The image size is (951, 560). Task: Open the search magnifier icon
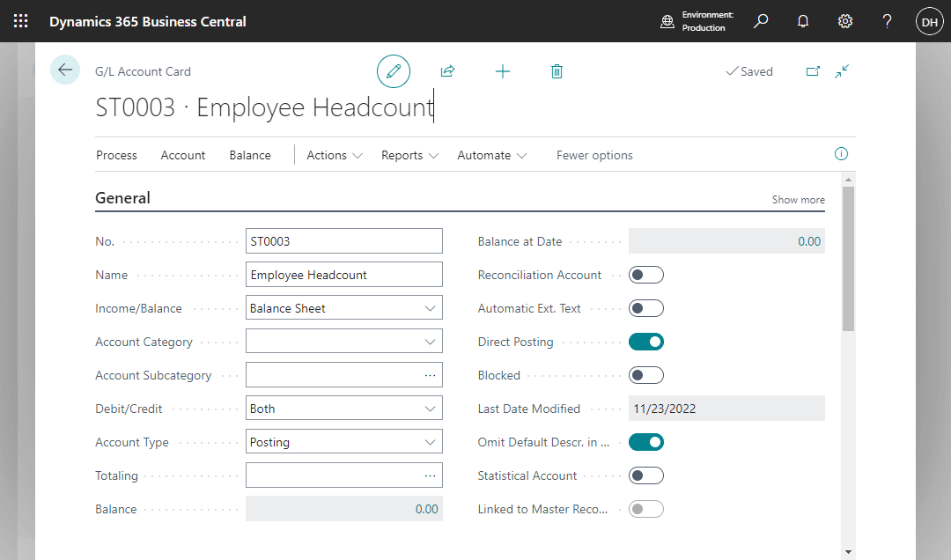point(761,21)
